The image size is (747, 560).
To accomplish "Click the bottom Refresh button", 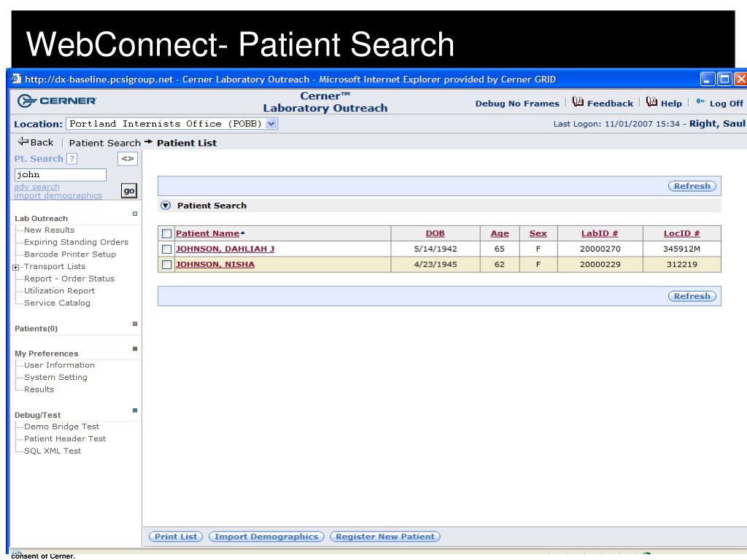I will pyautogui.click(x=692, y=296).
